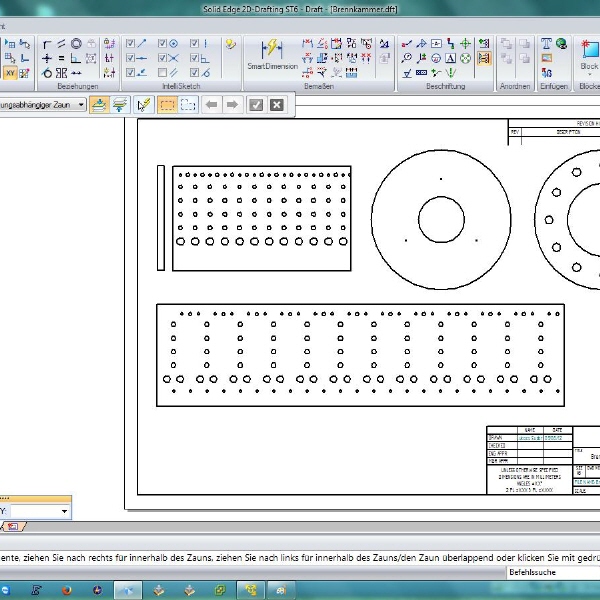Apply the Symmetric relationship

point(61,72)
